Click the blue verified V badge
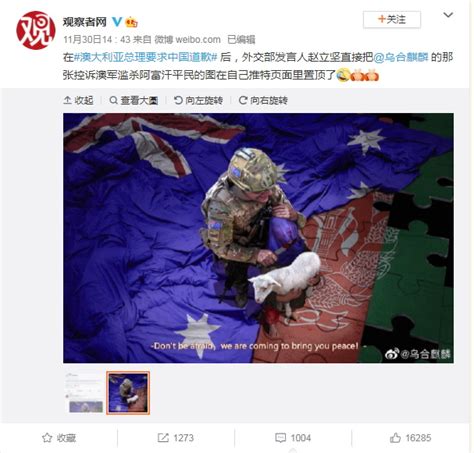Image resolution: width=474 pixels, height=453 pixels. click(117, 22)
